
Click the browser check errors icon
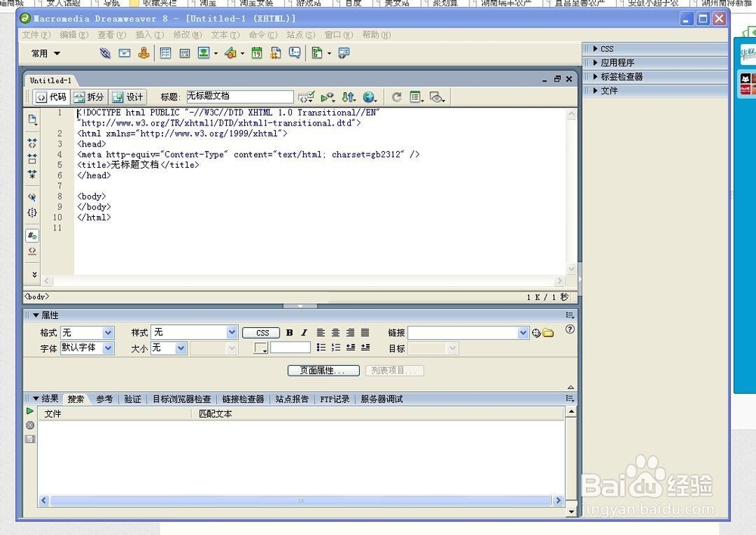(328, 97)
